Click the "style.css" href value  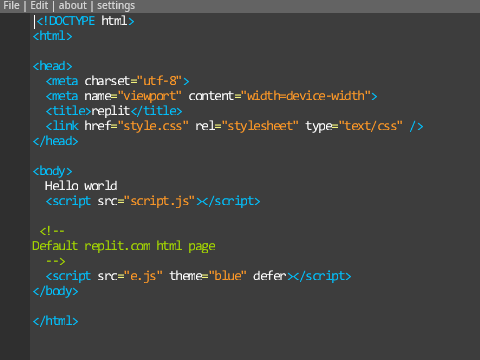153,126
